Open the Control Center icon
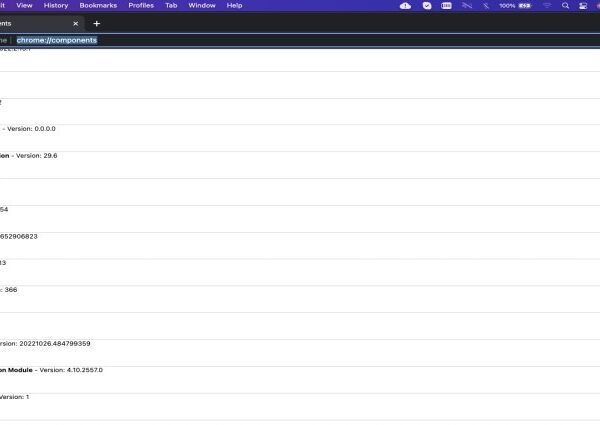 tap(583, 6)
